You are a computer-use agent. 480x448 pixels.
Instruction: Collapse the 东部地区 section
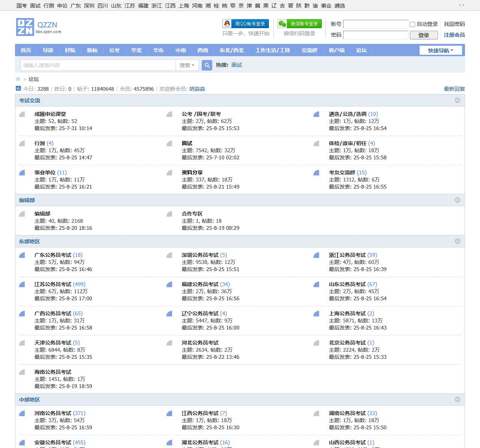click(457, 241)
